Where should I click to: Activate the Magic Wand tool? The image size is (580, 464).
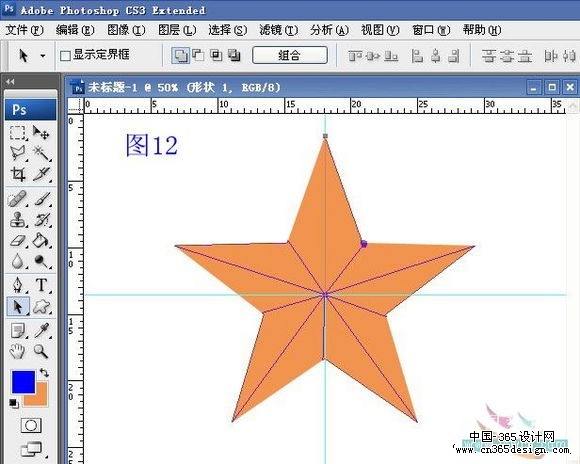point(41,152)
